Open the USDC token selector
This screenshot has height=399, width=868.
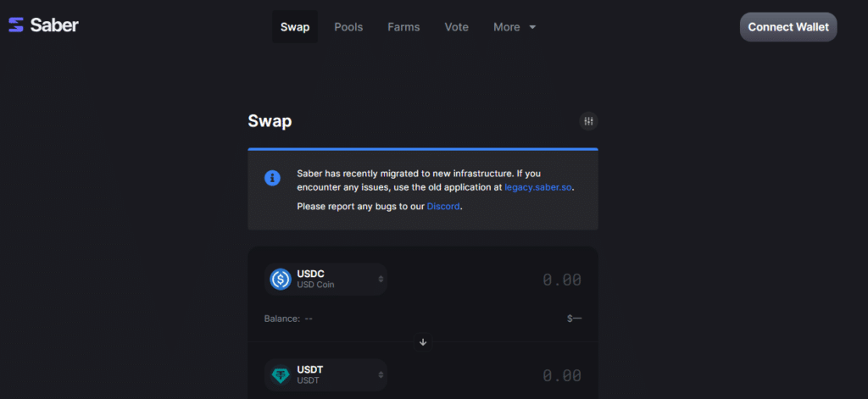point(325,279)
